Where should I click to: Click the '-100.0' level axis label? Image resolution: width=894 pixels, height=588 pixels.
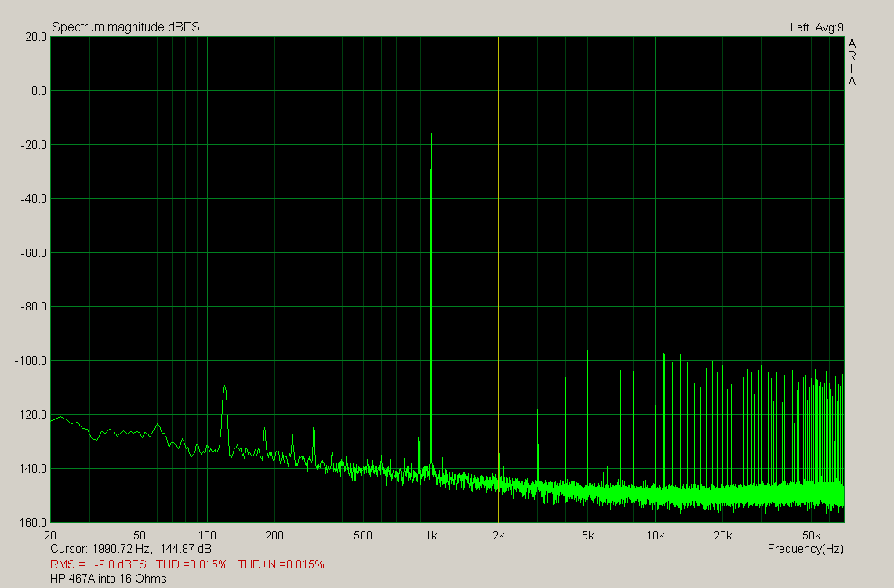tap(31, 361)
